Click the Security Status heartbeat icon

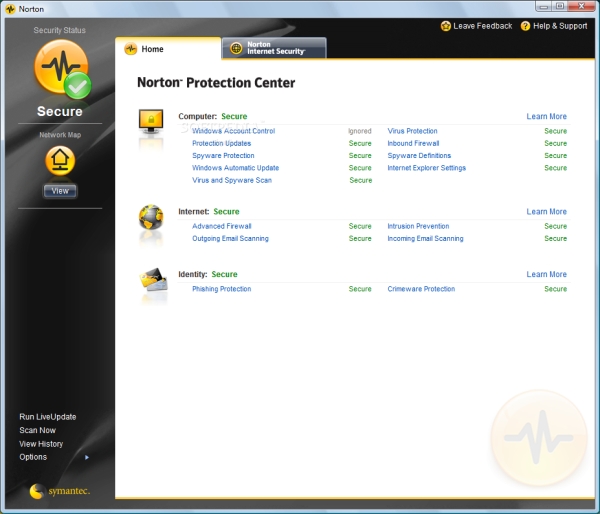click(62, 69)
